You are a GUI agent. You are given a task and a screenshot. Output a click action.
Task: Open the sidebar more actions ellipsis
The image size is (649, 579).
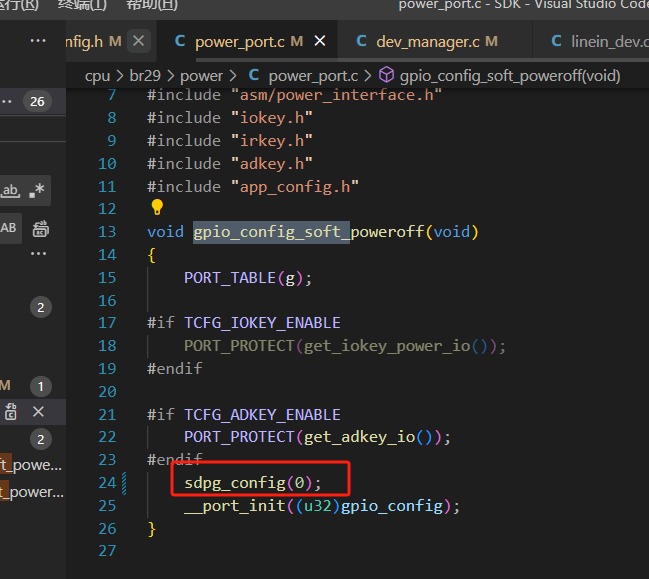point(38,41)
